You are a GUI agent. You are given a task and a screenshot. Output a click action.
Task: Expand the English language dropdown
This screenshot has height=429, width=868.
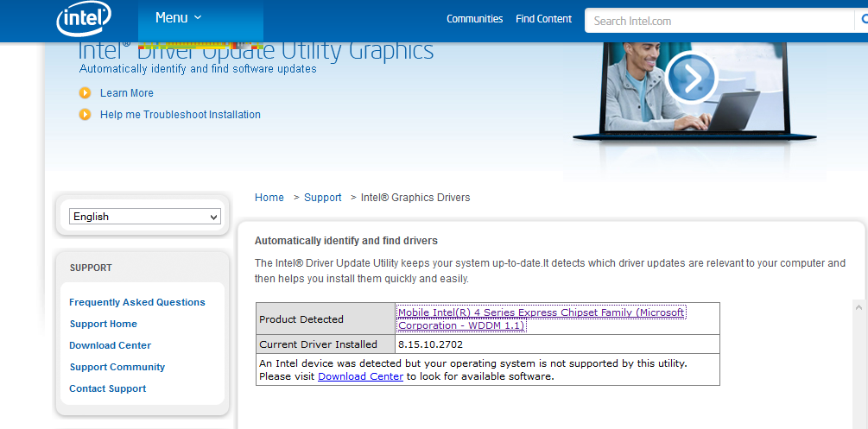(145, 217)
